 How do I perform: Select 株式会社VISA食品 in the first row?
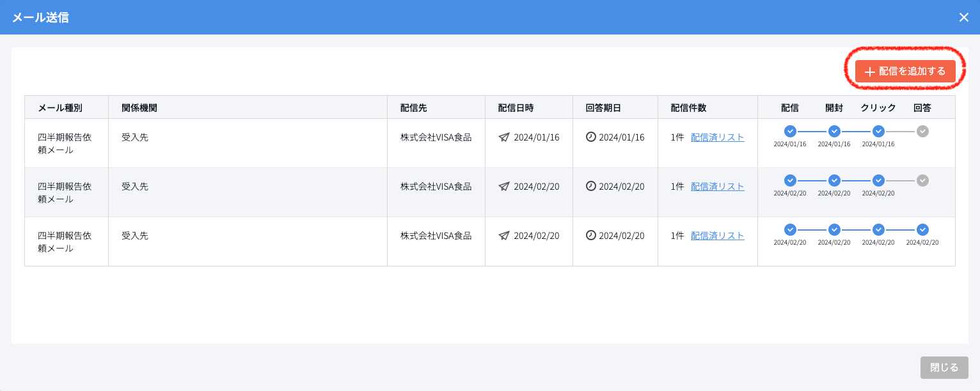pos(436,137)
